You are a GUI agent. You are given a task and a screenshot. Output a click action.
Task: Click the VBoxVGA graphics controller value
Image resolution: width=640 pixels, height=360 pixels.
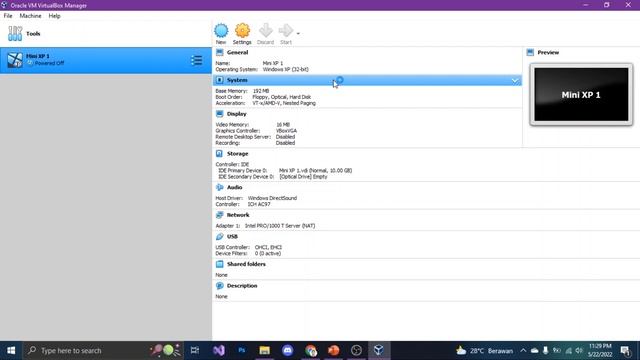[287, 131]
